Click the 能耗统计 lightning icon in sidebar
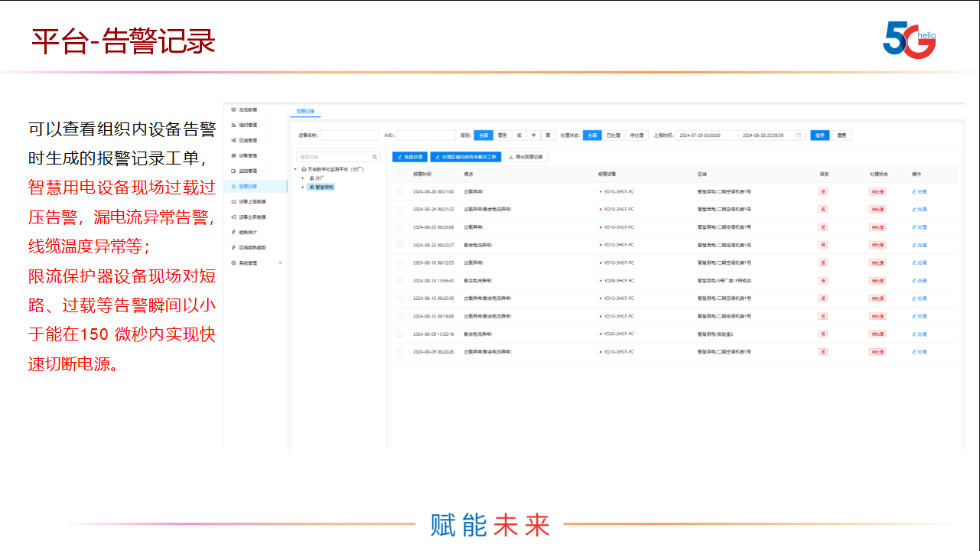The image size is (980, 551). click(x=233, y=232)
